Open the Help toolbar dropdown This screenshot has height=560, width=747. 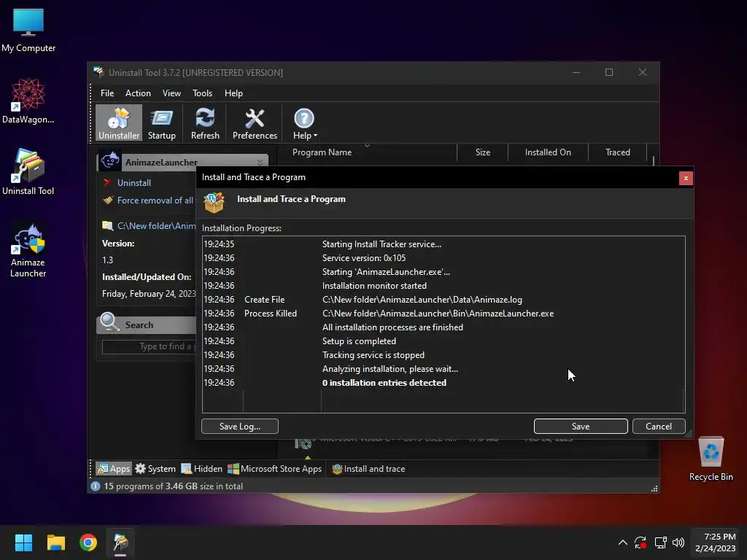(304, 123)
